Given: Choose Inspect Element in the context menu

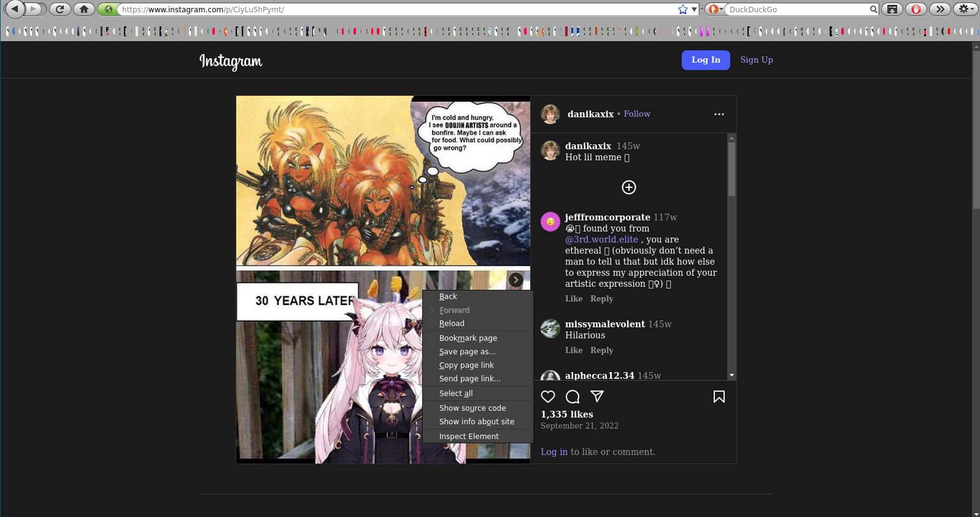Looking at the screenshot, I should click(477, 437).
